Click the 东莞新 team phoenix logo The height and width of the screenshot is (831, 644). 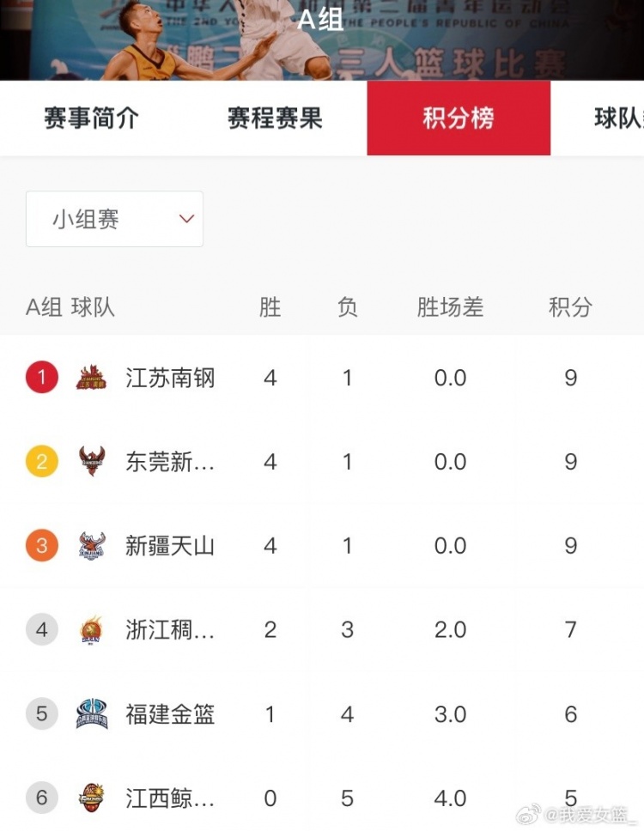(92, 462)
